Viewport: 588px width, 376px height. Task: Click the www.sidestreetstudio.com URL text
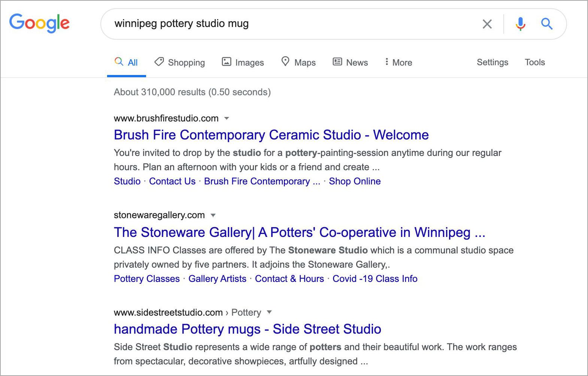click(168, 312)
